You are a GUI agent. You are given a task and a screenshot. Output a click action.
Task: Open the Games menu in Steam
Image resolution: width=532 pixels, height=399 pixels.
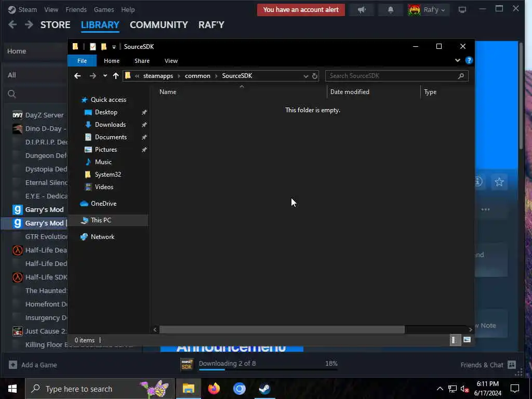(x=104, y=9)
